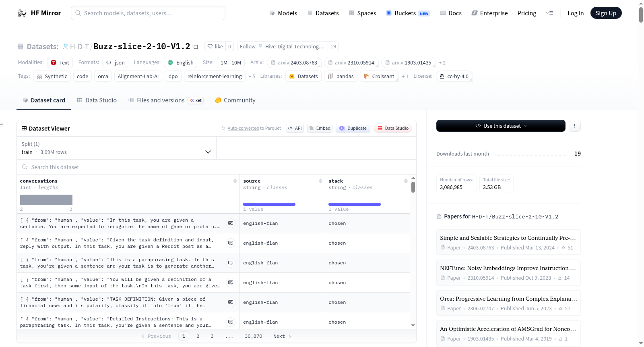Expand conversation in the 'TASK DEFINITION' row
This screenshot has height=347, width=644.
pyautogui.click(x=231, y=302)
